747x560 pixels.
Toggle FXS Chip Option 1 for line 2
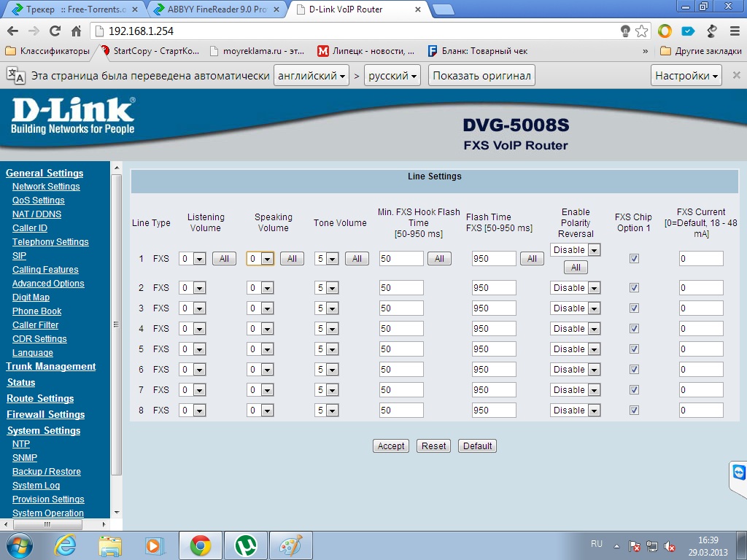click(634, 287)
